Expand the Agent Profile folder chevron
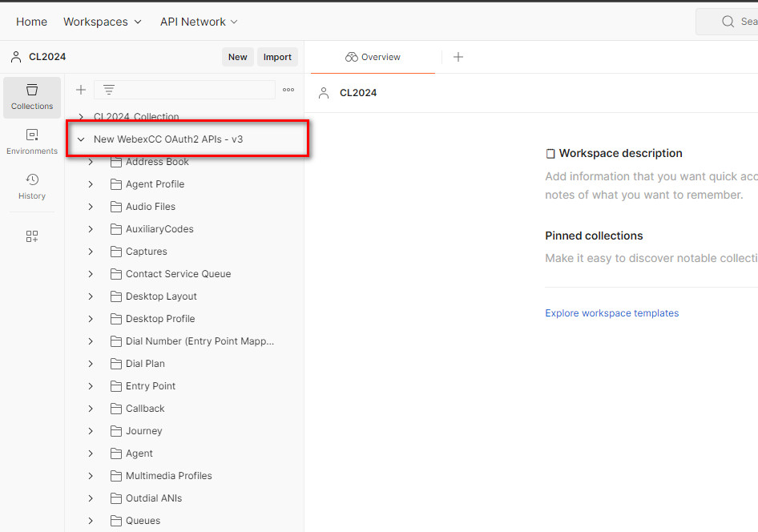758x532 pixels. 91,184
